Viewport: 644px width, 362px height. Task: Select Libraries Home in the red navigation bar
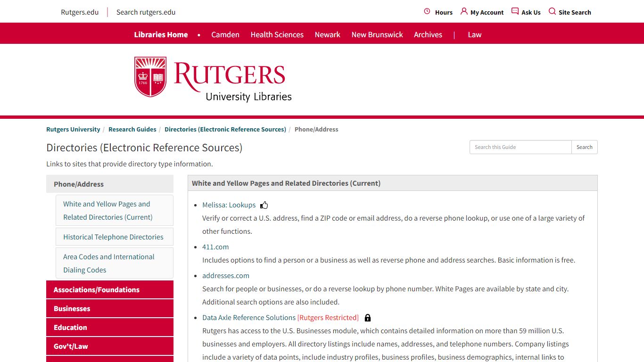tap(161, 34)
